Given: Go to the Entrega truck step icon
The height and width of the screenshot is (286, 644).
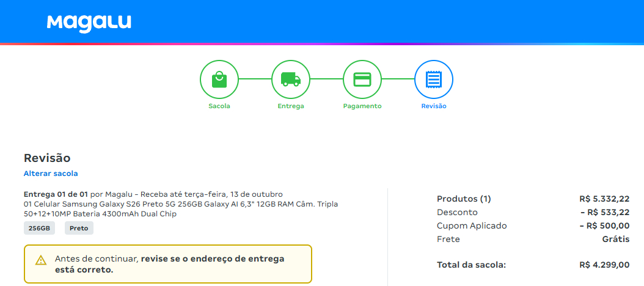Looking at the screenshot, I should (291, 79).
